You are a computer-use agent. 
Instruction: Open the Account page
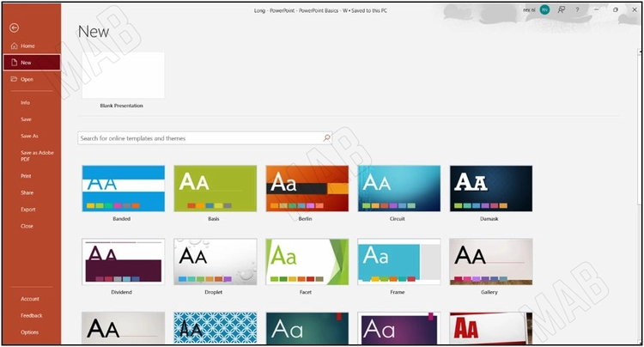[30, 299]
